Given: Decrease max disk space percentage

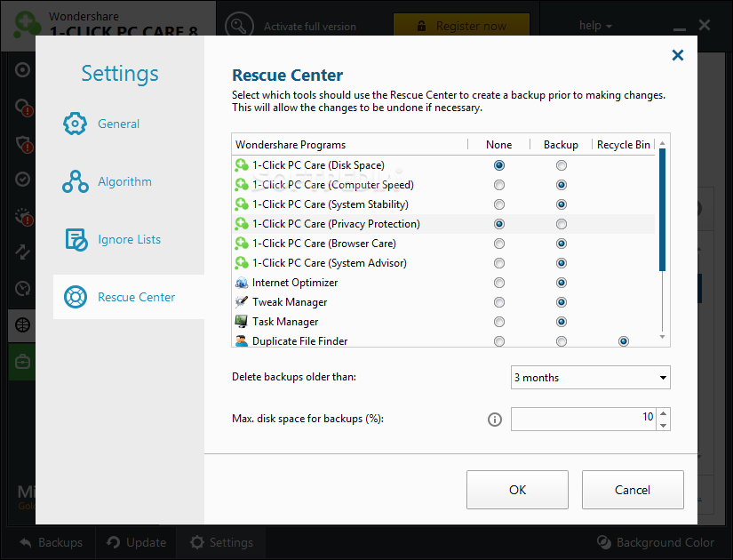Looking at the screenshot, I should [664, 425].
